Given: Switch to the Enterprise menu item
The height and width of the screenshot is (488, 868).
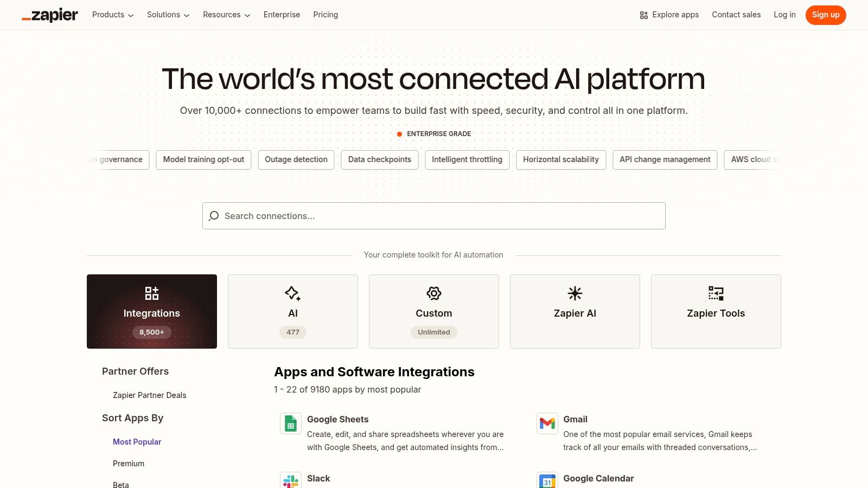Looking at the screenshot, I should [x=282, y=15].
